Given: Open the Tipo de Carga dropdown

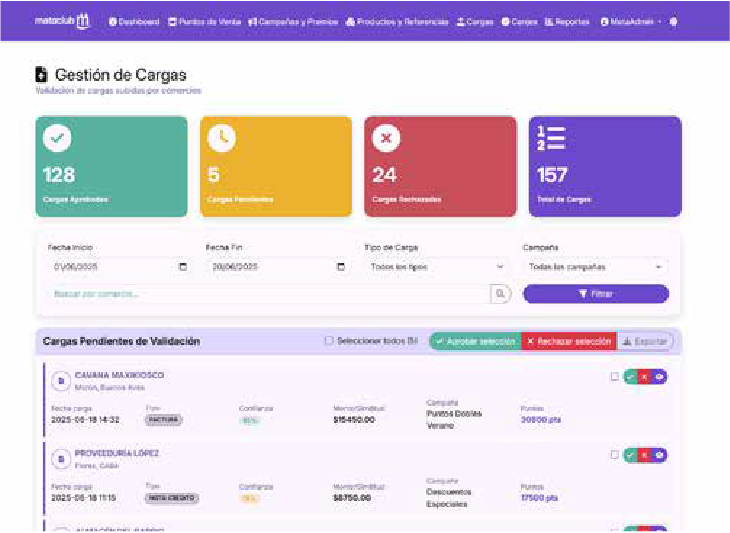Looking at the screenshot, I should (x=437, y=267).
